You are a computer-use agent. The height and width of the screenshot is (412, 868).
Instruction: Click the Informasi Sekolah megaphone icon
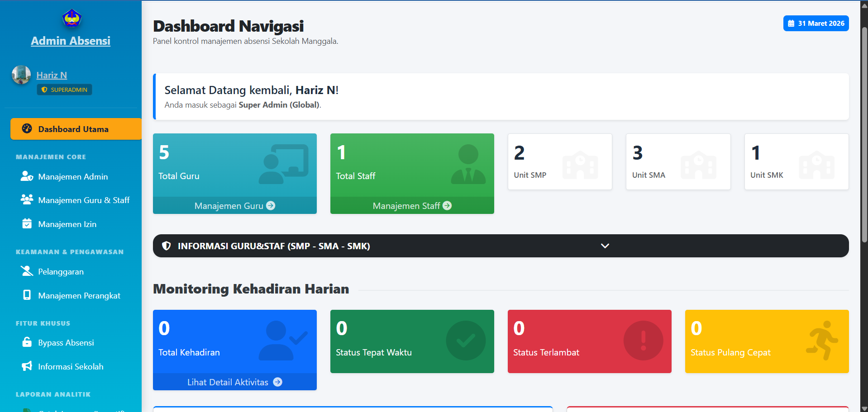[x=27, y=366]
